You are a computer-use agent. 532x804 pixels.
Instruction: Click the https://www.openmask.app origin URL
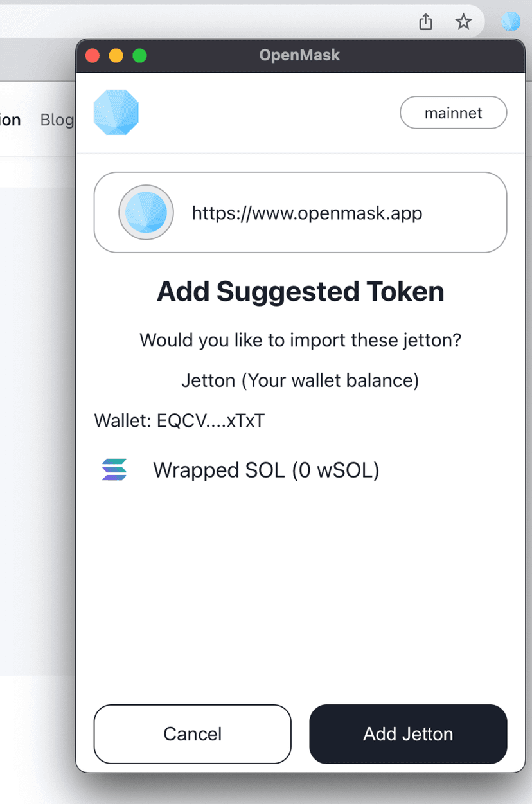307,212
